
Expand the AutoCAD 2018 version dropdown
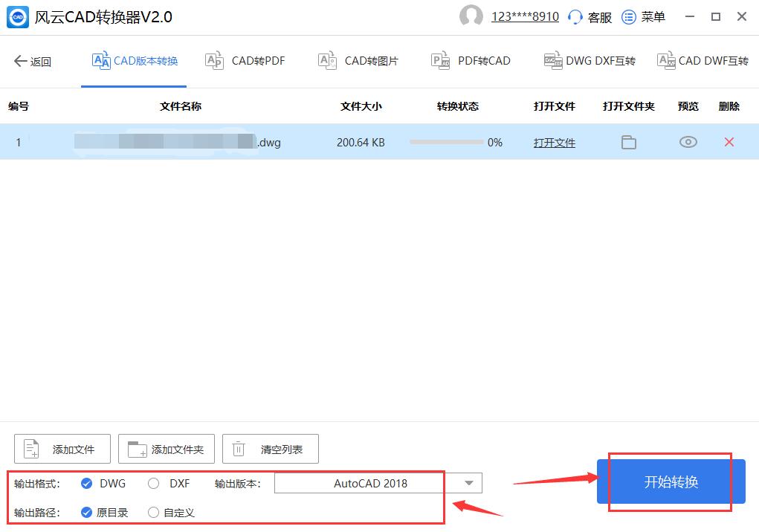coord(468,483)
